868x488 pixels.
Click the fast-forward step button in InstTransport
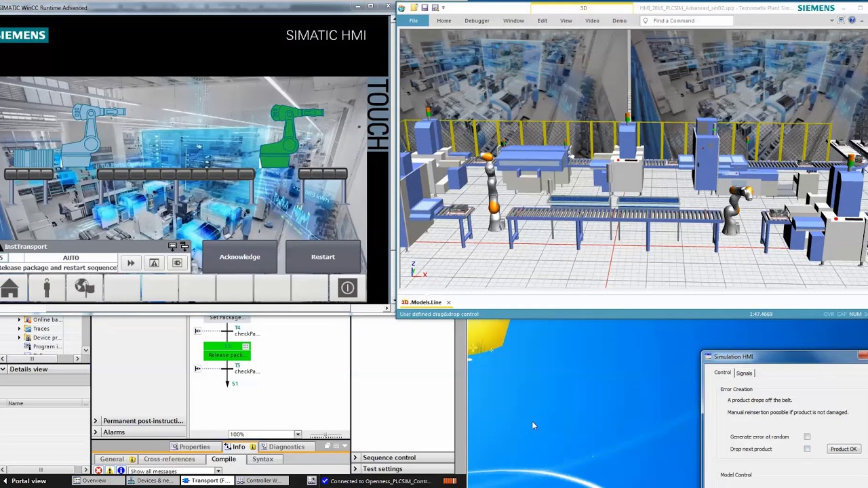point(131,263)
